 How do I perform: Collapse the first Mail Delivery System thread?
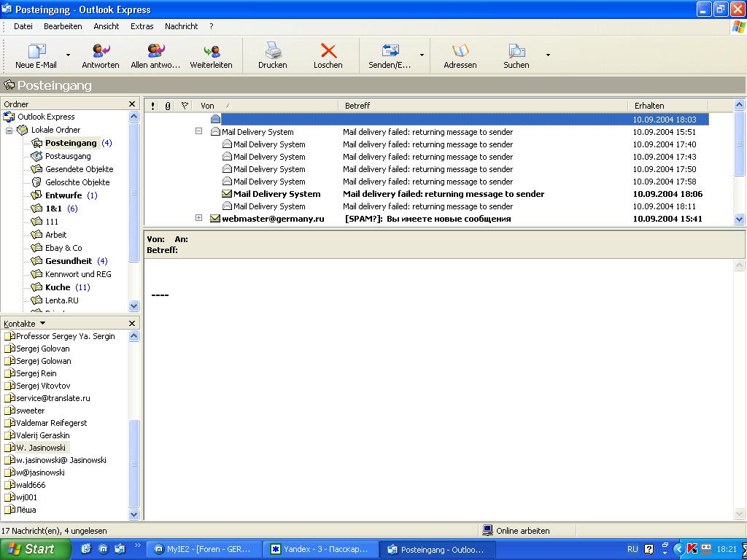pos(199,131)
